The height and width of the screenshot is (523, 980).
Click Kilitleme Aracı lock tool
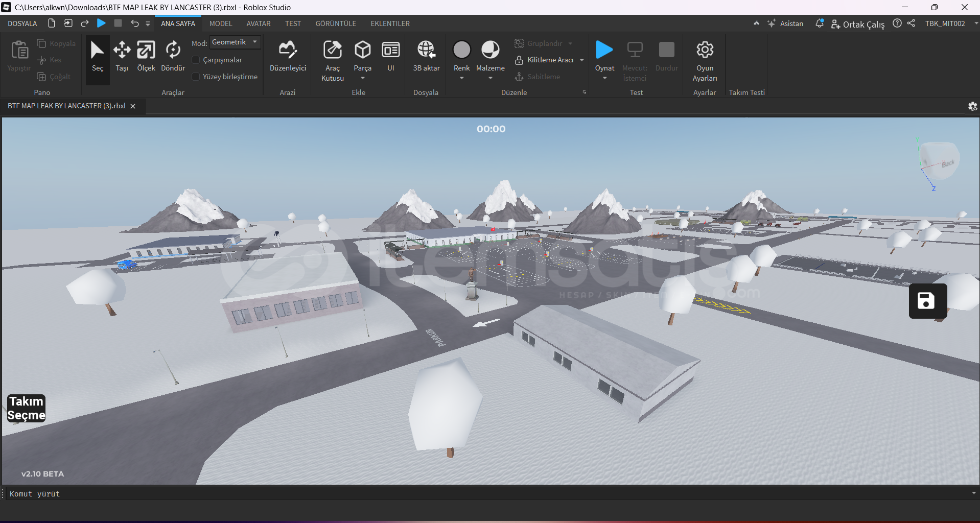(x=544, y=60)
